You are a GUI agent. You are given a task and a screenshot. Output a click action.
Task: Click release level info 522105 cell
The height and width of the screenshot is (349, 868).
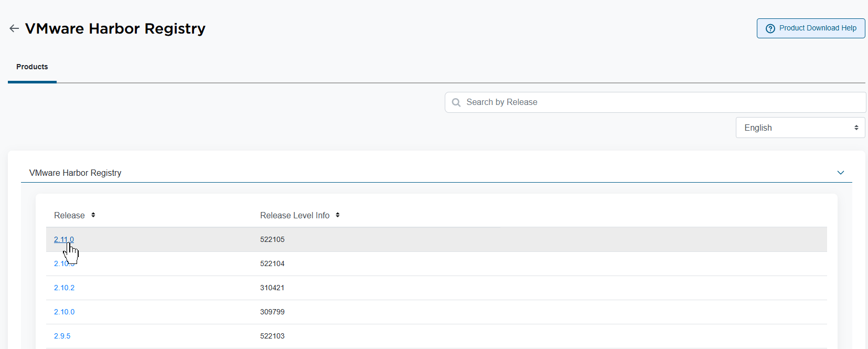pyautogui.click(x=272, y=239)
